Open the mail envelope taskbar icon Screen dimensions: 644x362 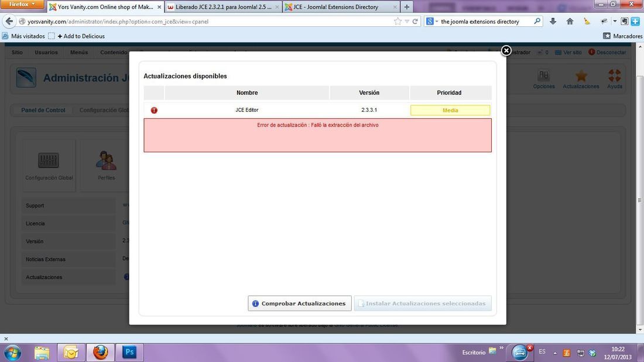coord(71,353)
